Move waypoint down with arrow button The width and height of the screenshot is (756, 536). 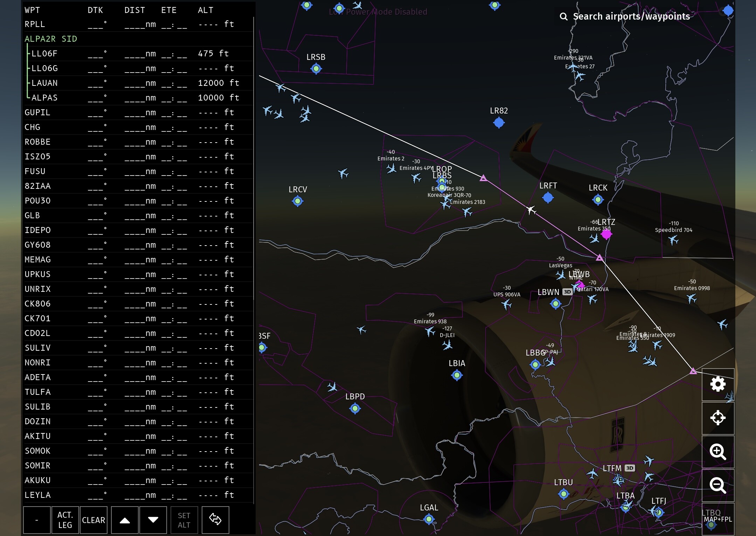click(153, 520)
